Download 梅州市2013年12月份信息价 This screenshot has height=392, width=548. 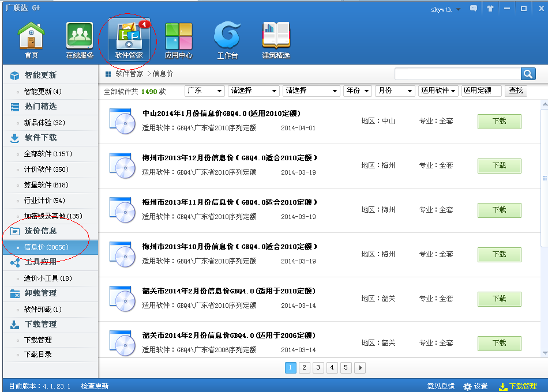pos(500,165)
